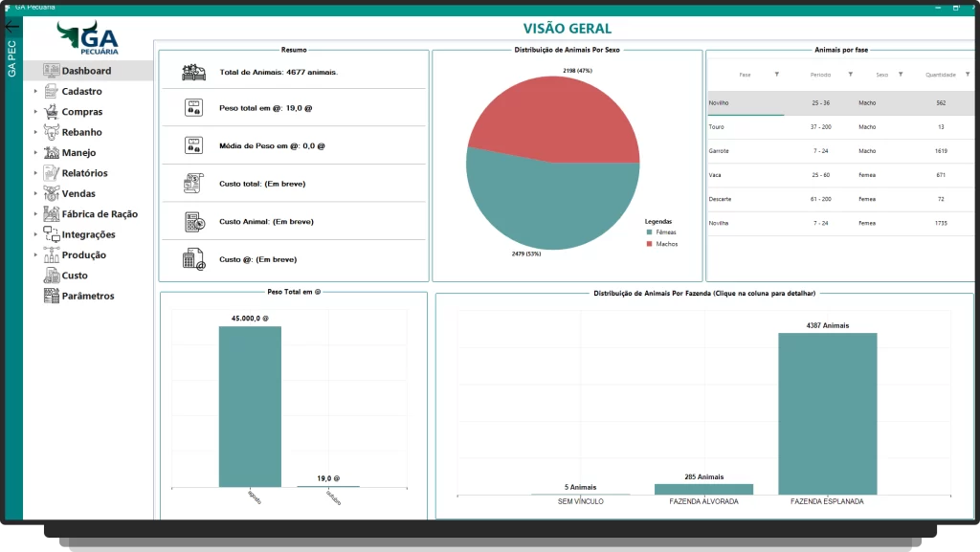Expand the Cadastro menu arrow
Viewport: 980px width, 552px height.
[x=35, y=92]
